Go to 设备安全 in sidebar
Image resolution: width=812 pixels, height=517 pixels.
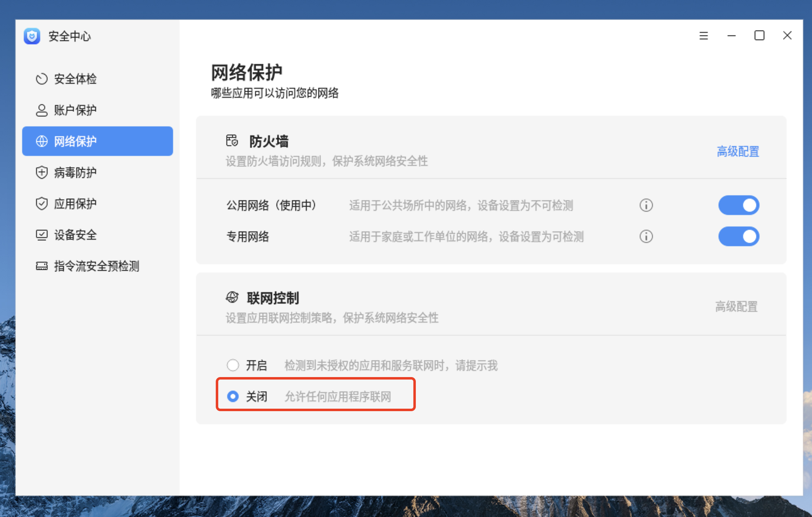click(75, 235)
